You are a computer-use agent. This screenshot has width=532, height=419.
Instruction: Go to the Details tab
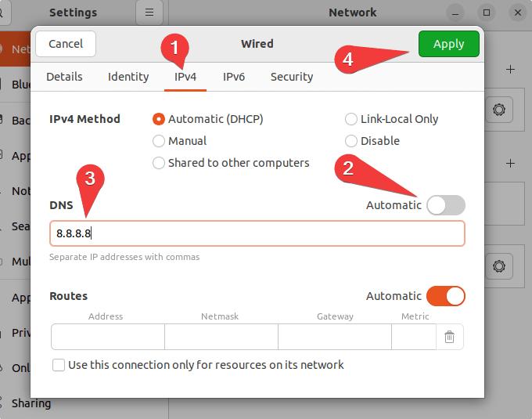point(64,77)
